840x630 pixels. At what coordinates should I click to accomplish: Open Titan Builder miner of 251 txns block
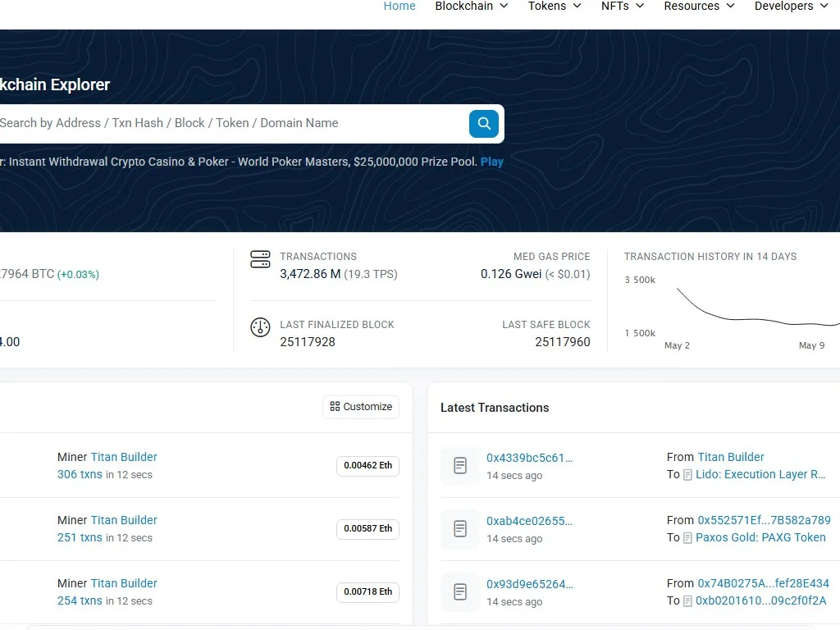124,520
